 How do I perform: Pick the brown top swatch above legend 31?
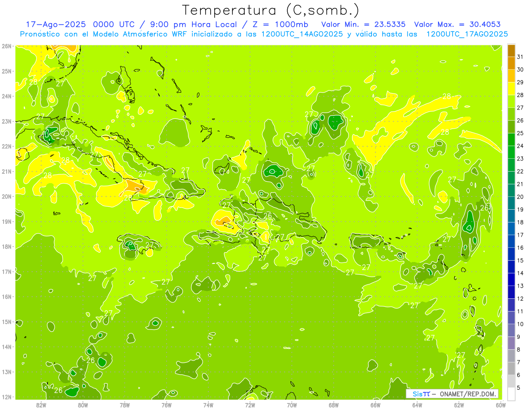tap(511, 51)
